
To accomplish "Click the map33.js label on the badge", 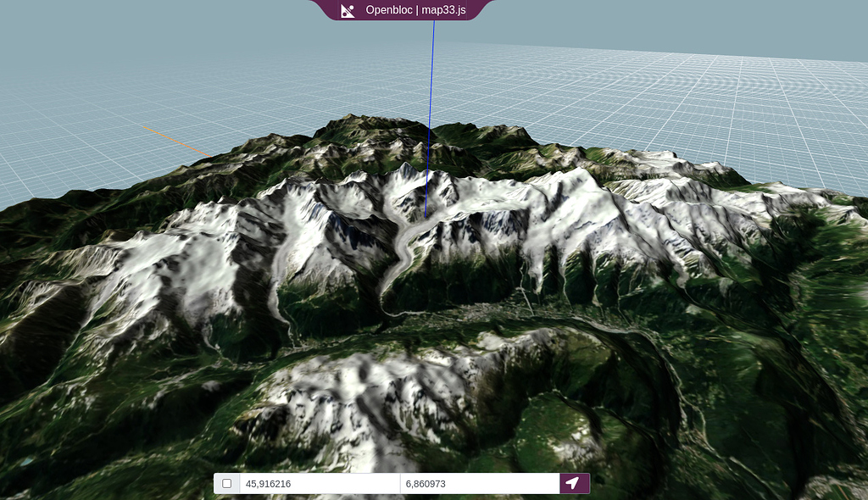I will click(443, 12).
